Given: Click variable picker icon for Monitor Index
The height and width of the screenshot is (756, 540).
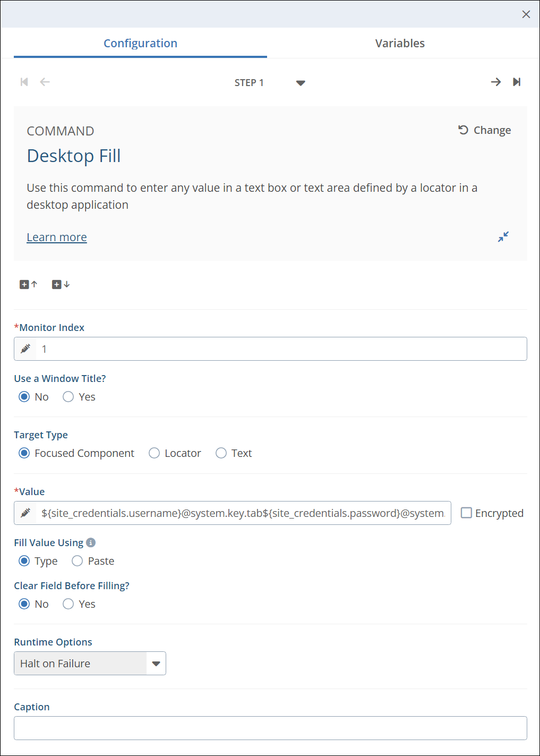Looking at the screenshot, I should (x=25, y=349).
